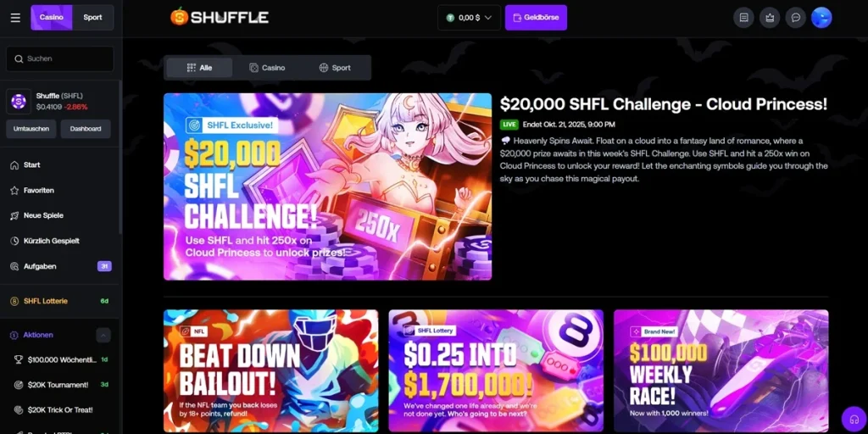Open the bet slip list icon
Screen dimensions: 868x434
pyautogui.click(x=743, y=18)
